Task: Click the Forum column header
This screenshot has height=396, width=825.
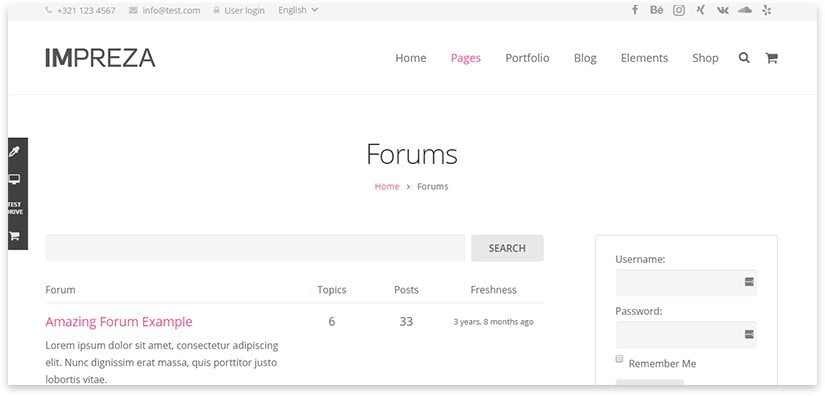Action: pos(61,290)
